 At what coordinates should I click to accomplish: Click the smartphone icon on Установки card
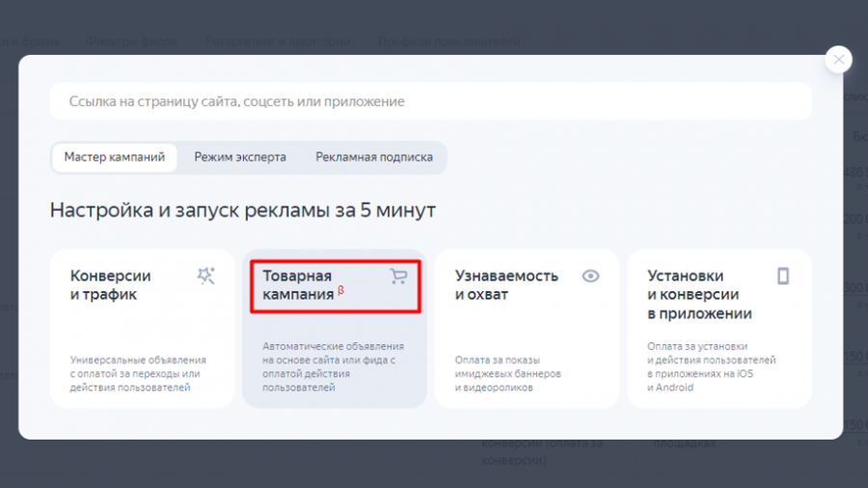(x=783, y=276)
